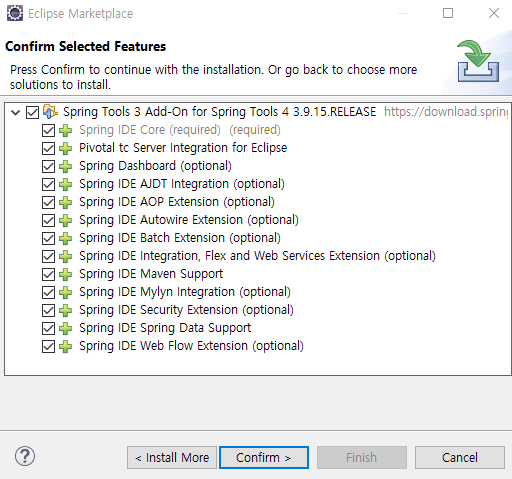The image size is (512, 479).
Task: Select the Spring IDE Security Extension label
Action: pyautogui.click(x=186, y=310)
